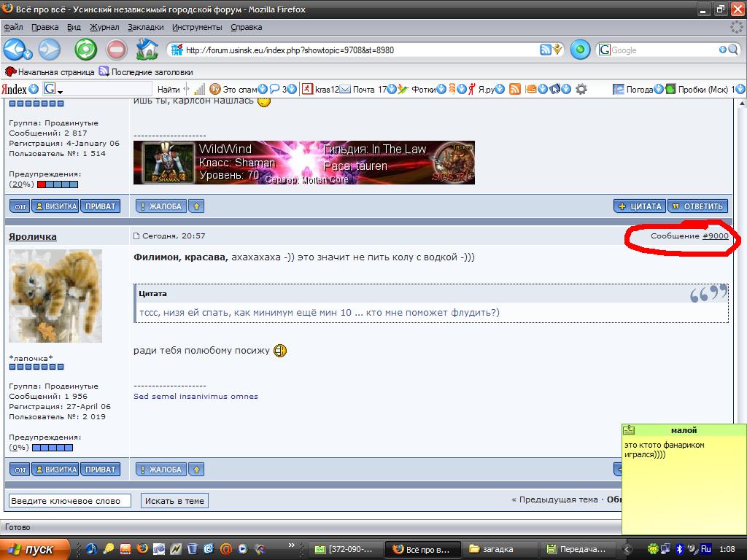This screenshot has height=560, width=747.
Task: Open the settings gear on Yandex toolbar
Action: coord(581,89)
